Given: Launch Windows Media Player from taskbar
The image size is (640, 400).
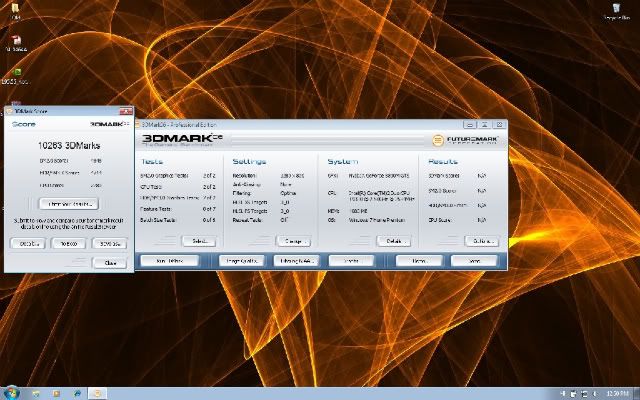Looking at the screenshot, I should 56,394.
